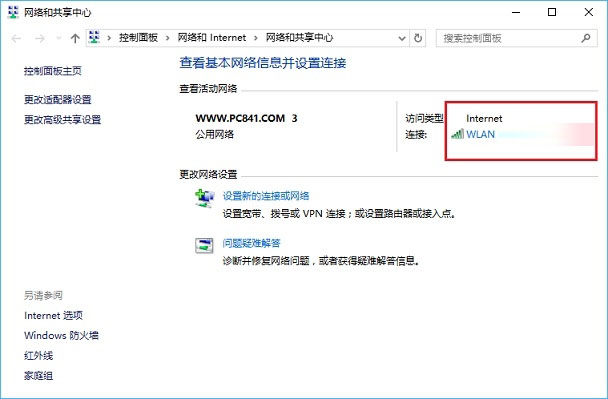The width and height of the screenshot is (608, 399).
Task: Open Internet 选项 link
Action: click(53, 316)
